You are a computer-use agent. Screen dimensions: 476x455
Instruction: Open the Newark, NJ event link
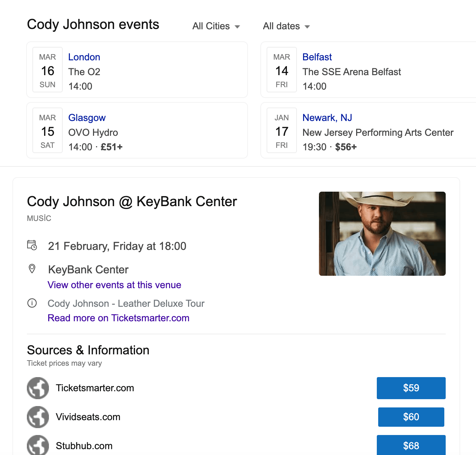tap(327, 118)
